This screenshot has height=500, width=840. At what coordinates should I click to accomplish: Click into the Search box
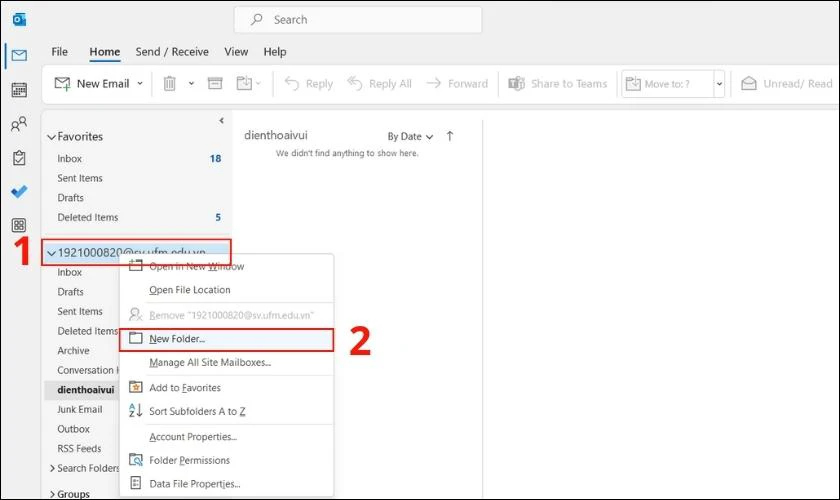click(x=358, y=20)
